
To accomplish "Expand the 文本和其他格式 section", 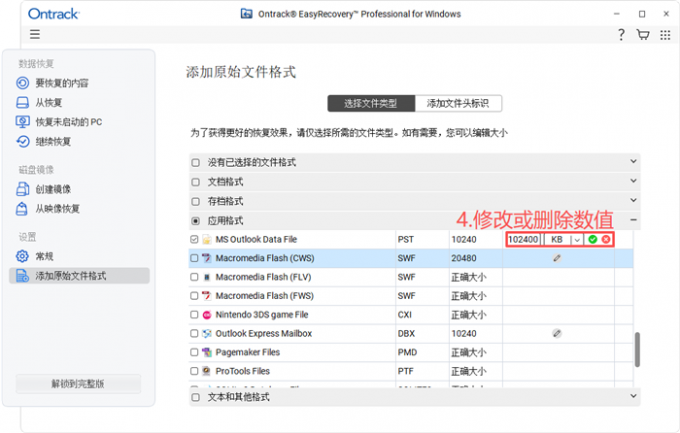I will tap(633, 396).
